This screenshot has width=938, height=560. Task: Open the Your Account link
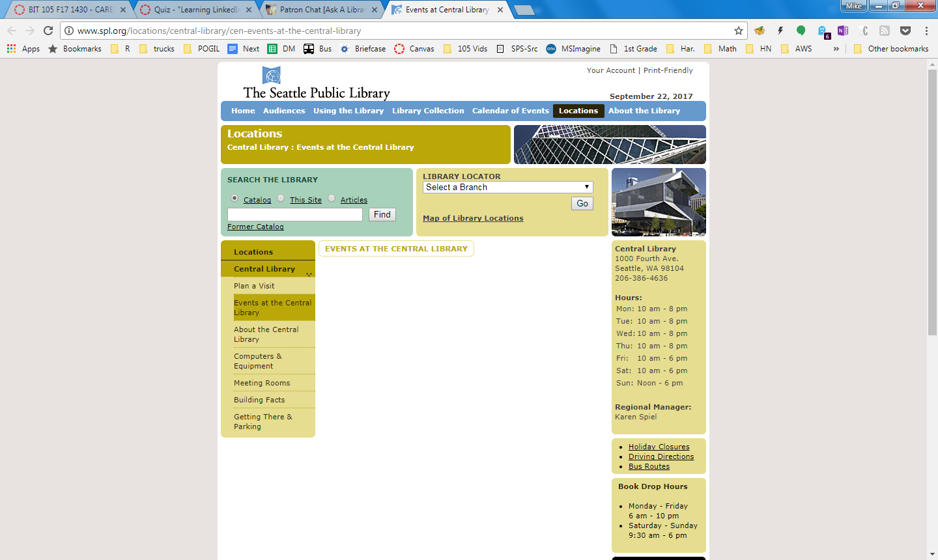[x=610, y=70]
